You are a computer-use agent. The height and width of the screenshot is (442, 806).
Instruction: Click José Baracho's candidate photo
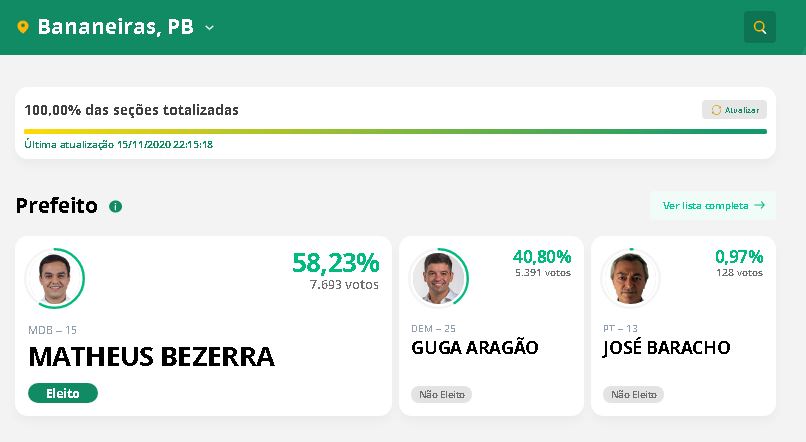pos(630,278)
